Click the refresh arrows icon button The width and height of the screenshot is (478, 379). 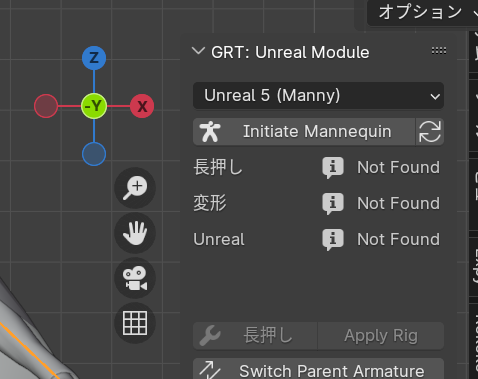(430, 132)
